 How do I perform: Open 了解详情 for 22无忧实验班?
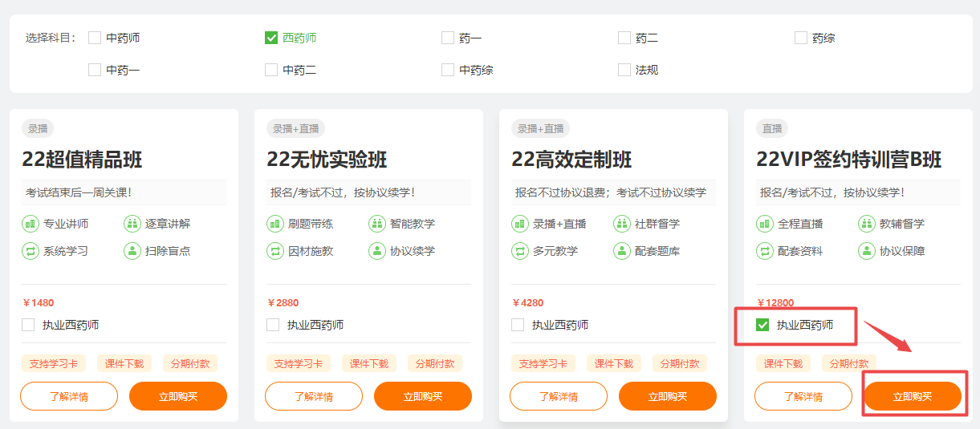coord(314,396)
